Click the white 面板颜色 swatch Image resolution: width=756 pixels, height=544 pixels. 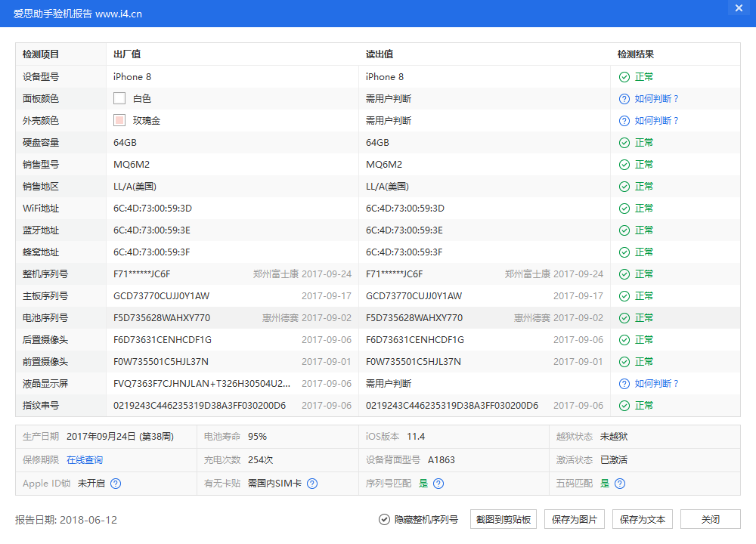(119, 99)
